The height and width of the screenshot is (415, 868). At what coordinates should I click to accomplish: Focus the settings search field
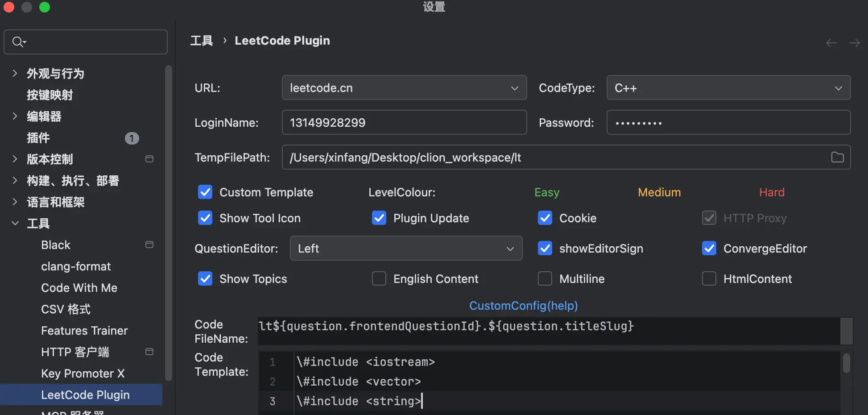(x=86, y=42)
